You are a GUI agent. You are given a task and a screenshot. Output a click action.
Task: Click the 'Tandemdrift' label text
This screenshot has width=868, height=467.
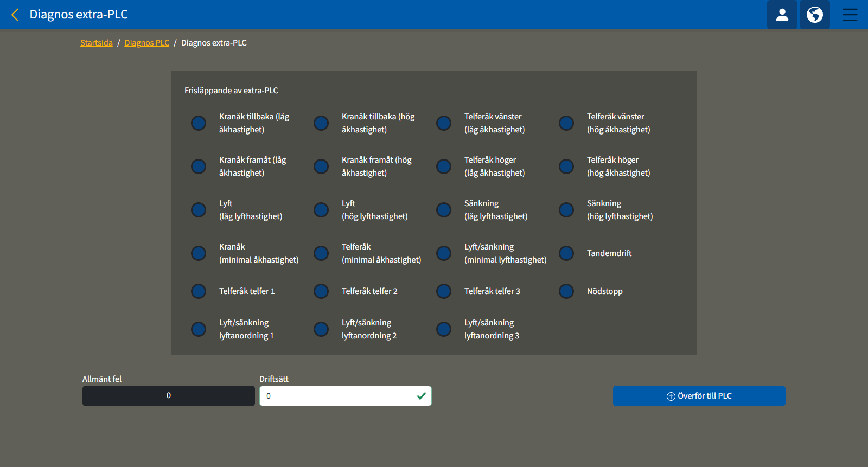click(609, 253)
